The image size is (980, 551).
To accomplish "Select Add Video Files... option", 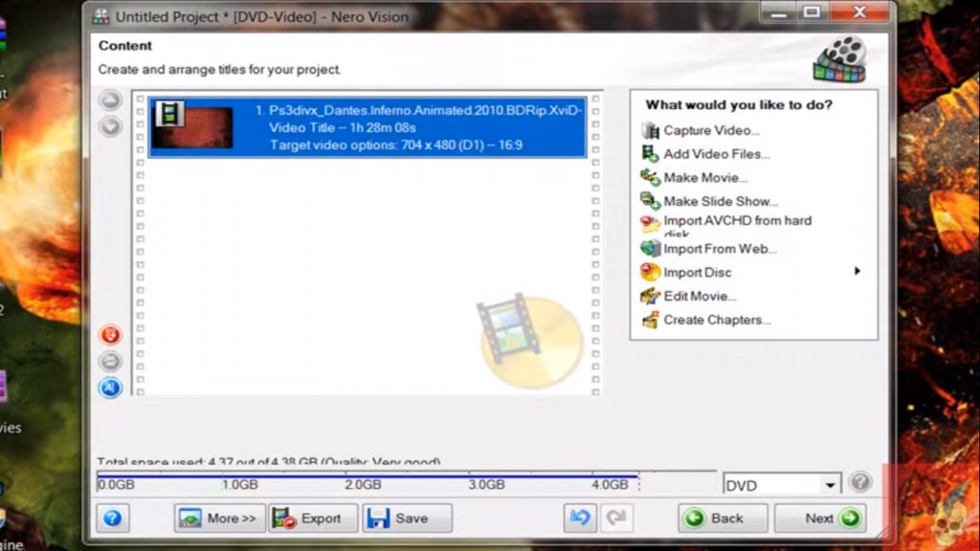I will pos(716,154).
